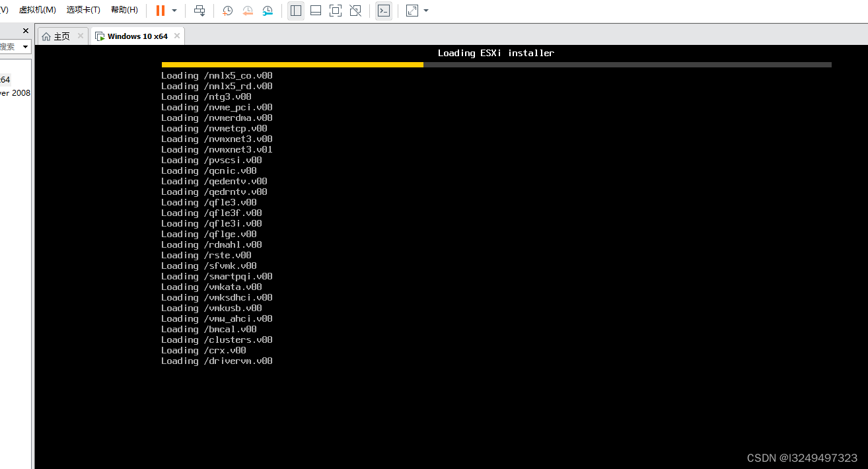The height and width of the screenshot is (469, 868).
Task: Click the line Loading /vmw_ahci.v00
Action: (217, 318)
